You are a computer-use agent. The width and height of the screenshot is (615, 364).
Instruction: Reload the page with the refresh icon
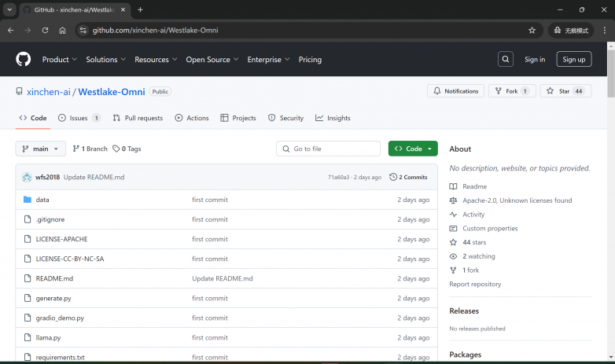[x=45, y=30]
